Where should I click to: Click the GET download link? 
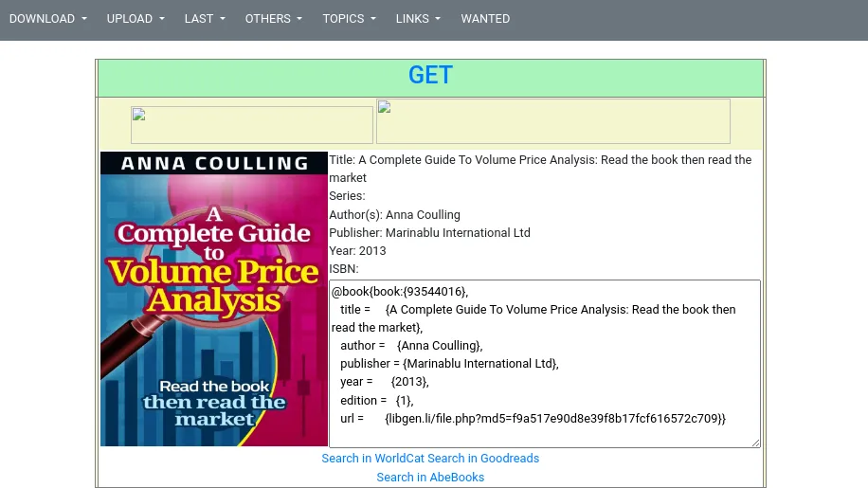[430, 75]
